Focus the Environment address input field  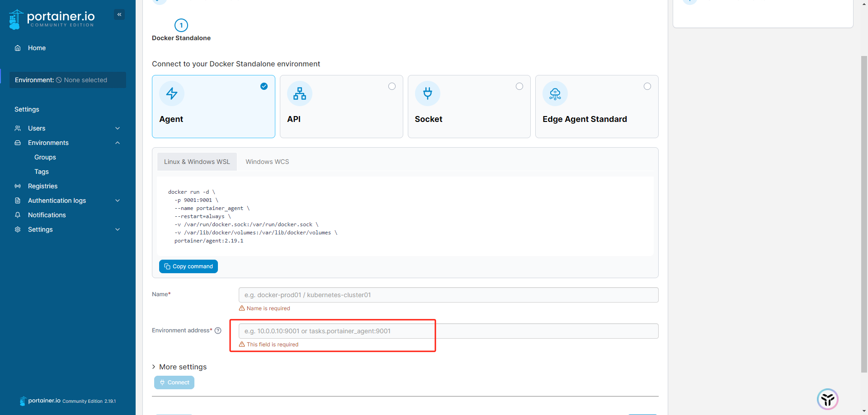[x=448, y=331]
